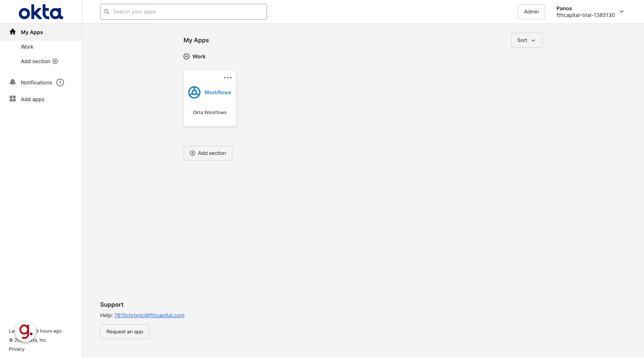Click the My Apps page heading
Image resolution: width=644 pixels, height=357 pixels.
[x=196, y=40]
